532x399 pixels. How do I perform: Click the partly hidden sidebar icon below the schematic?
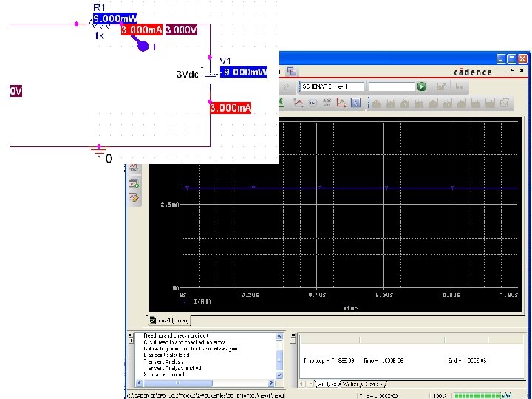tap(133, 168)
